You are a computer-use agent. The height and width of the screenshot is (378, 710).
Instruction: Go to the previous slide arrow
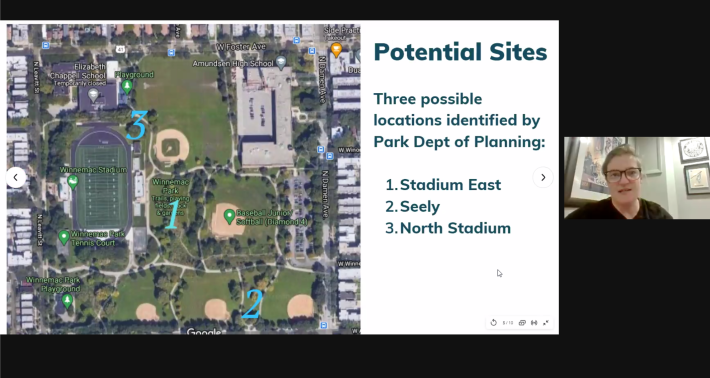coord(16,177)
